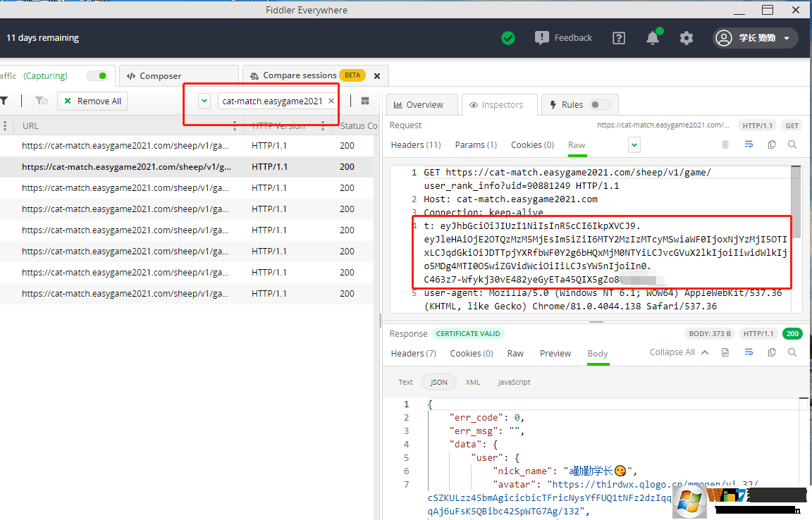Screen dimensions: 812x520
Task: Click the Remove All button
Action: click(92, 101)
